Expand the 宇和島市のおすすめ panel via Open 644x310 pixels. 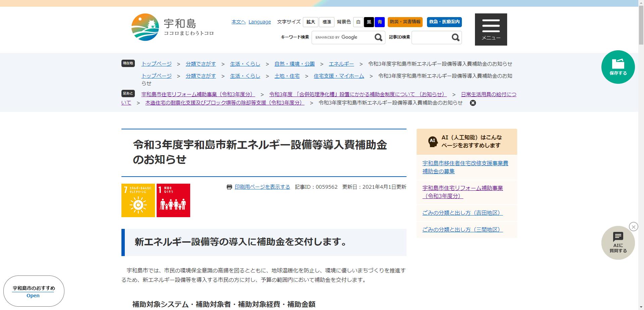(x=33, y=296)
